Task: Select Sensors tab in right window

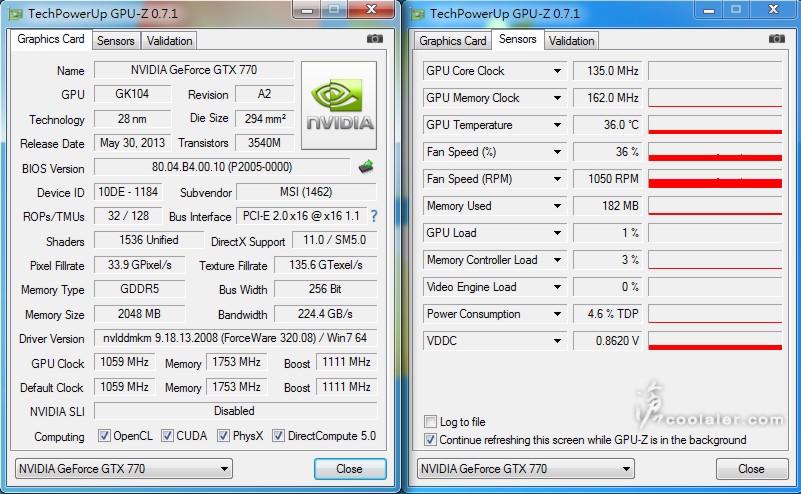Action: point(517,39)
